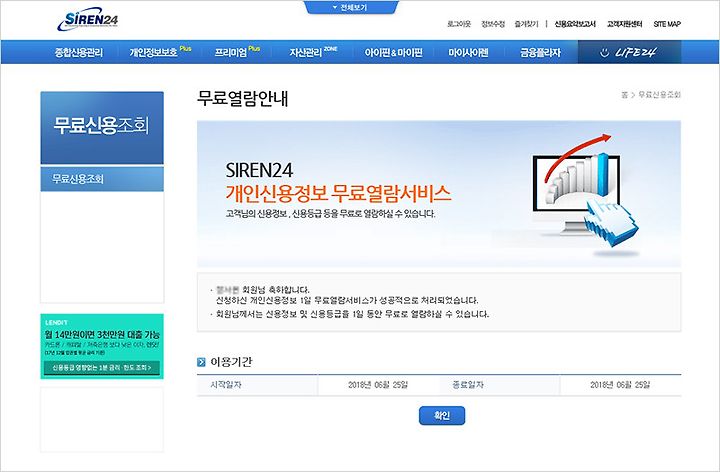Click the 무료신용조회 breadcrumb text
The height and width of the screenshot is (472, 720).
[659, 95]
